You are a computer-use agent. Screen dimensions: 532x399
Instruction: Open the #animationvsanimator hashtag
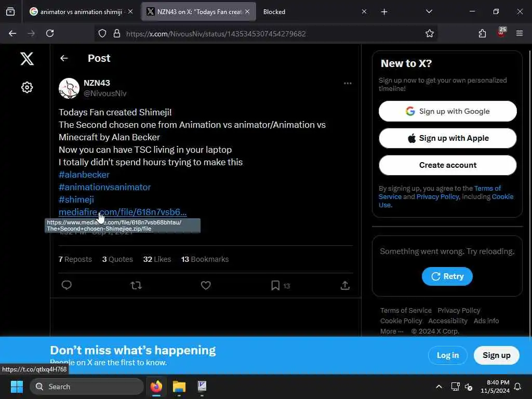pos(104,187)
